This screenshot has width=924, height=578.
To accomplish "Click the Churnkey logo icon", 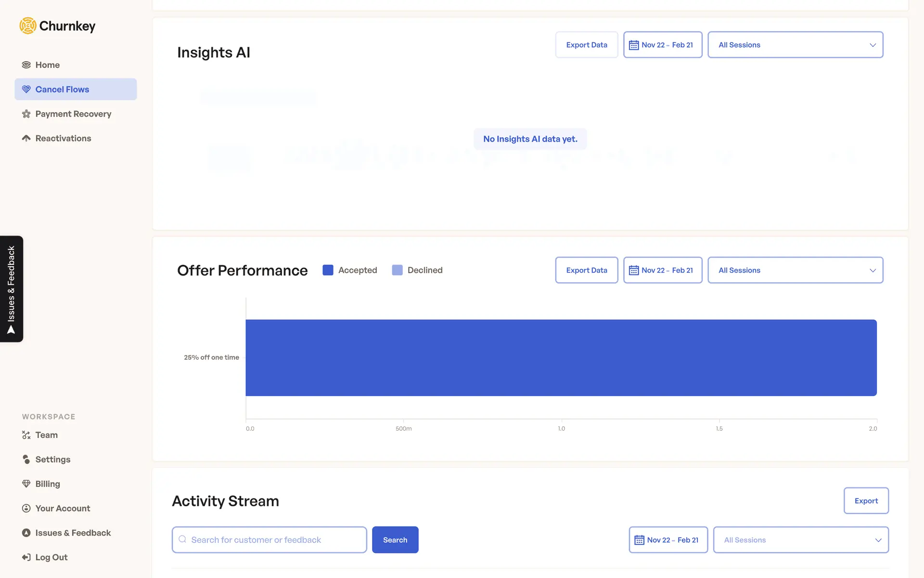I will [28, 26].
